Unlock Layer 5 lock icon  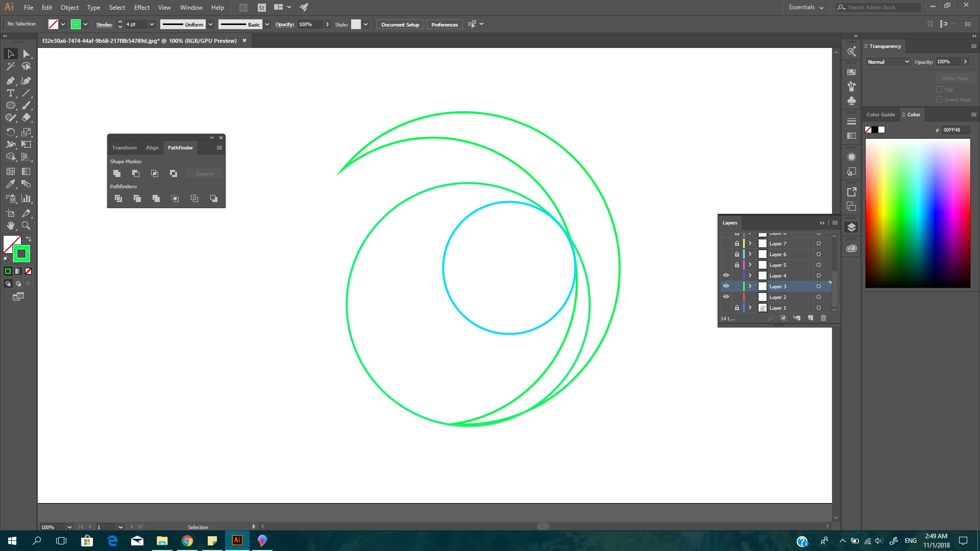coord(737,265)
